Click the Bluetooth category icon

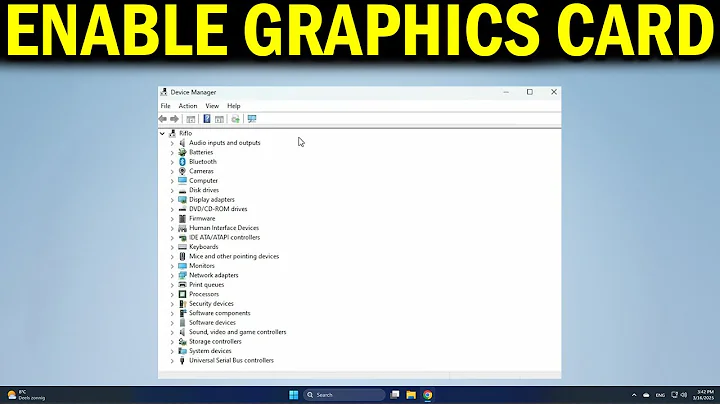182,162
